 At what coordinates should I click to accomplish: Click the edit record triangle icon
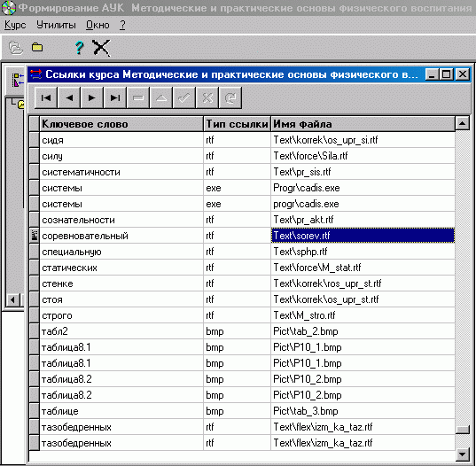coord(161,97)
